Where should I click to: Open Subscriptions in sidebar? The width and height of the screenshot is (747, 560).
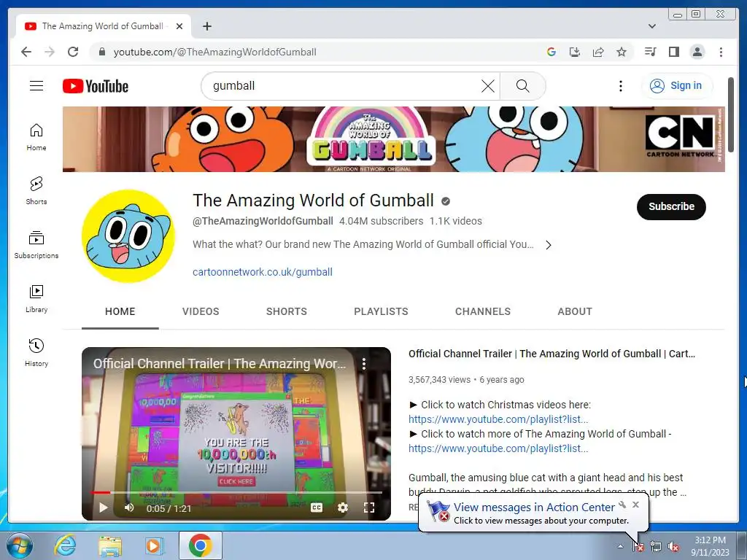pos(36,245)
